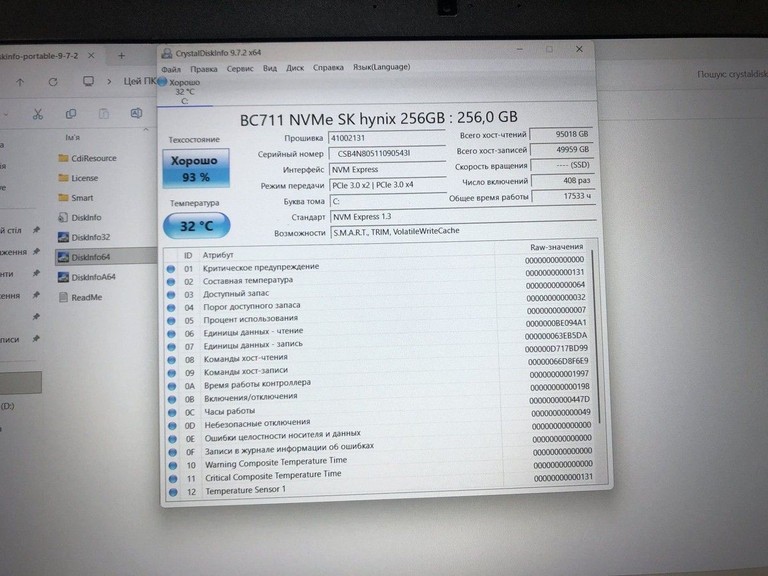Viewport: 768px width, 576px height.
Task: Click status circle for Составная температура
Action: pos(171,282)
